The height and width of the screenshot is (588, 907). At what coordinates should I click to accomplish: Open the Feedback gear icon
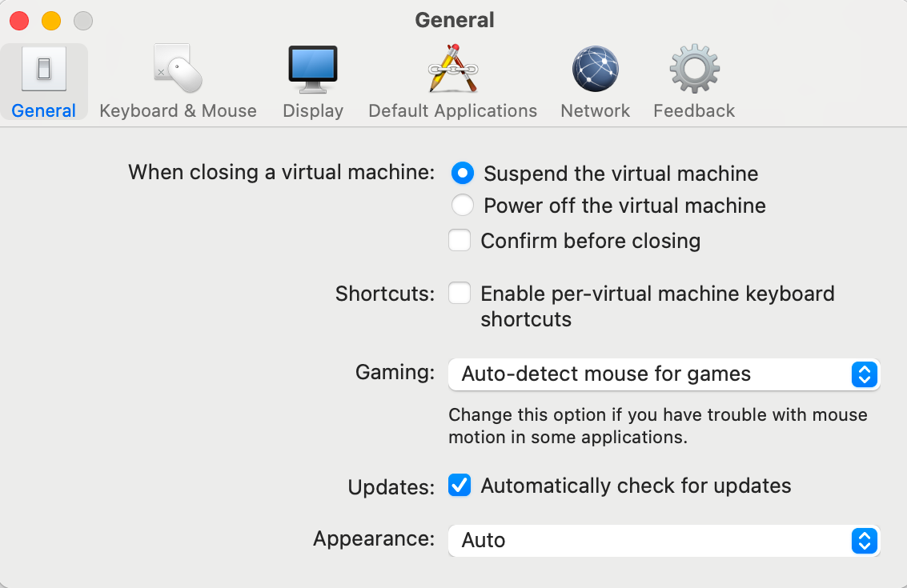(694, 69)
